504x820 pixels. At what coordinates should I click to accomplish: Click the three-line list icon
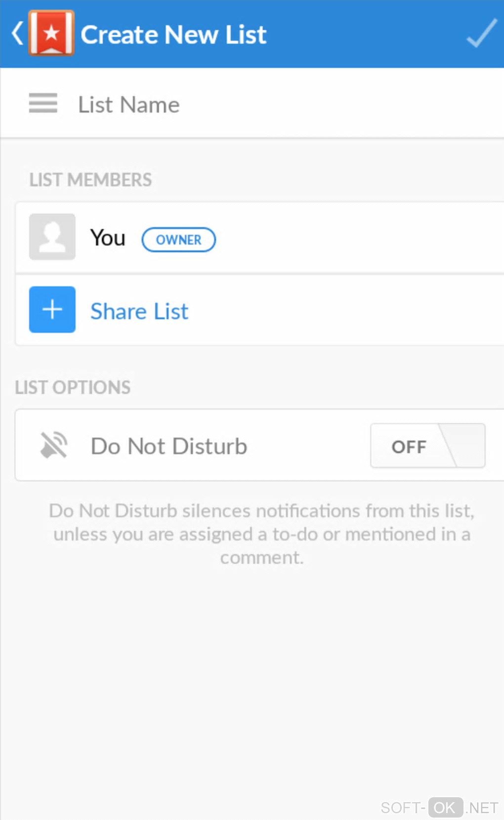click(x=43, y=103)
